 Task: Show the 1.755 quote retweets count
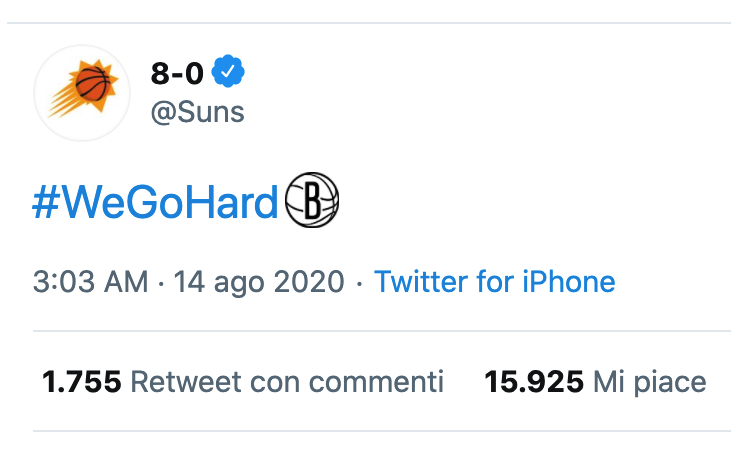tap(81, 381)
